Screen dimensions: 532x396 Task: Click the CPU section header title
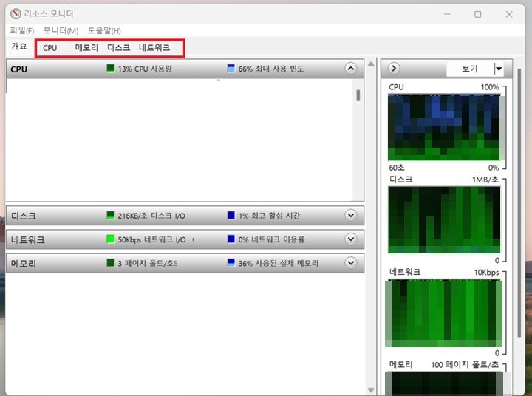click(x=19, y=69)
